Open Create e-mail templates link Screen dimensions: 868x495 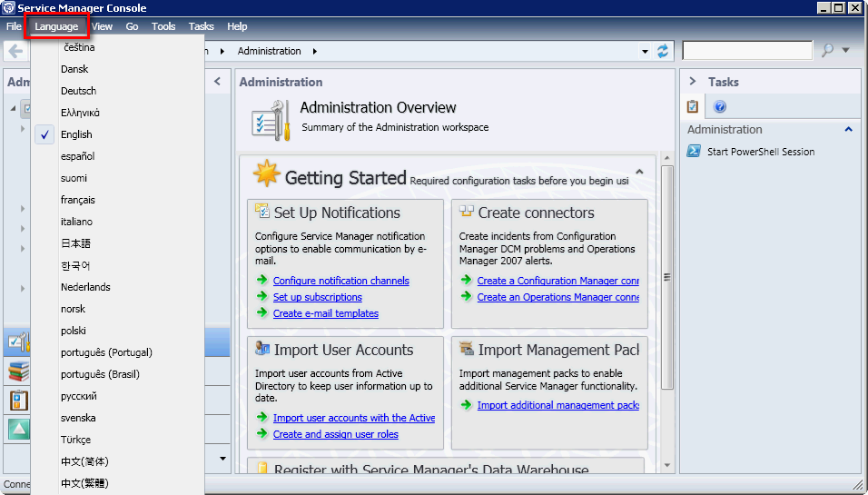325,313
